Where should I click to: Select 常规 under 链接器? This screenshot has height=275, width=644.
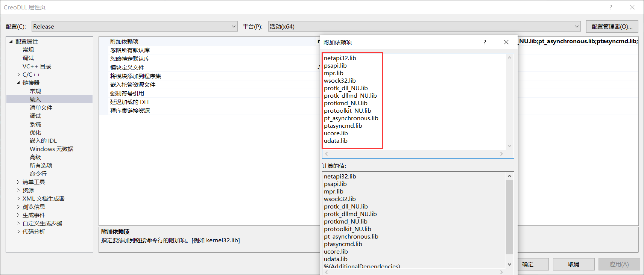tap(35, 91)
